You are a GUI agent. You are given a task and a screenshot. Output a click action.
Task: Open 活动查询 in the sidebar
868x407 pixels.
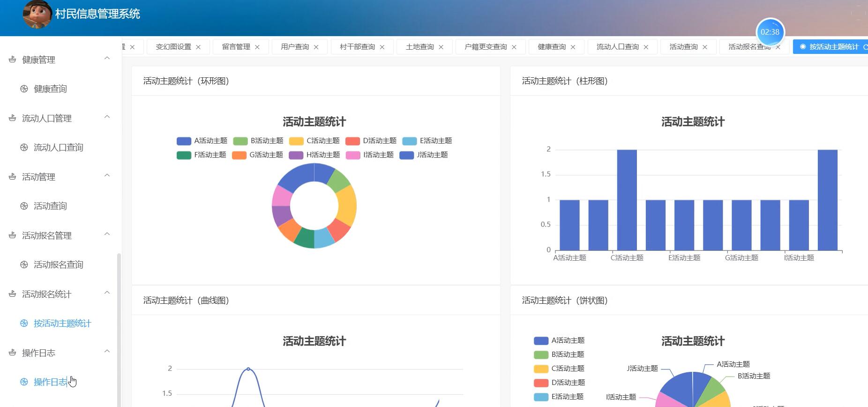pyautogui.click(x=50, y=206)
